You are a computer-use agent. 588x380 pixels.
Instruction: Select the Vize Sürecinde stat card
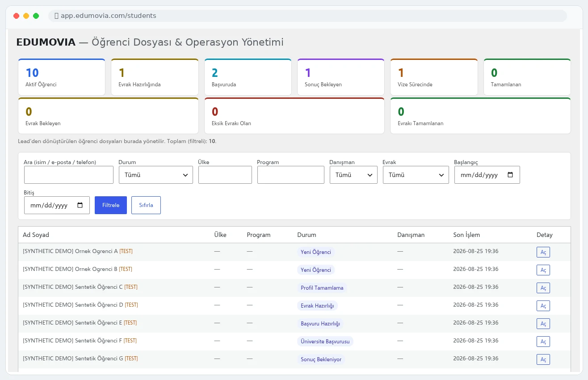[434, 77]
